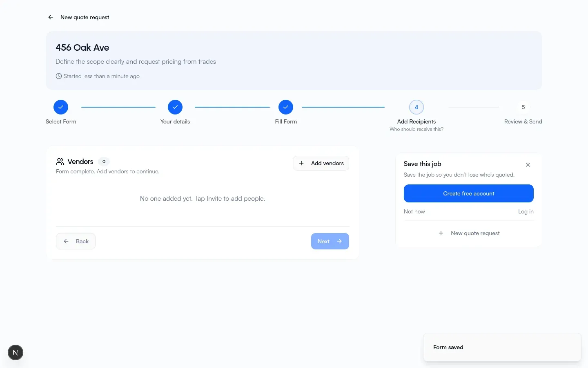
Task: Close the Save this job panel
Action: click(528, 165)
